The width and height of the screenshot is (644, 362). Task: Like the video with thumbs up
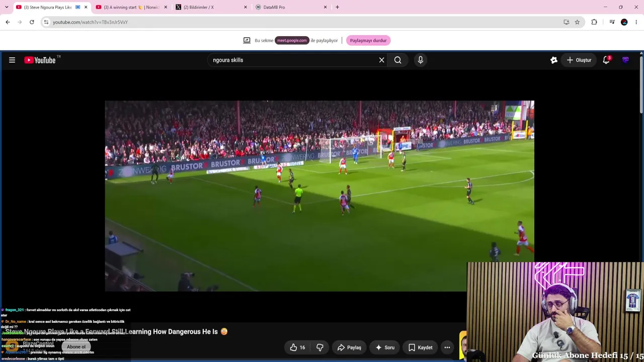click(x=297, y=347)
